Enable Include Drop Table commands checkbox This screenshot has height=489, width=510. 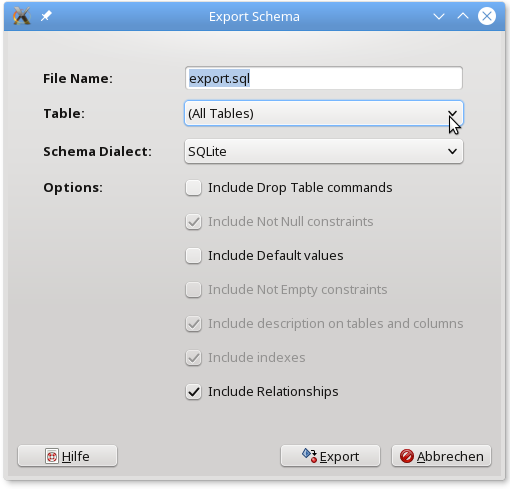pyautogui.click(x=193, y=188)
